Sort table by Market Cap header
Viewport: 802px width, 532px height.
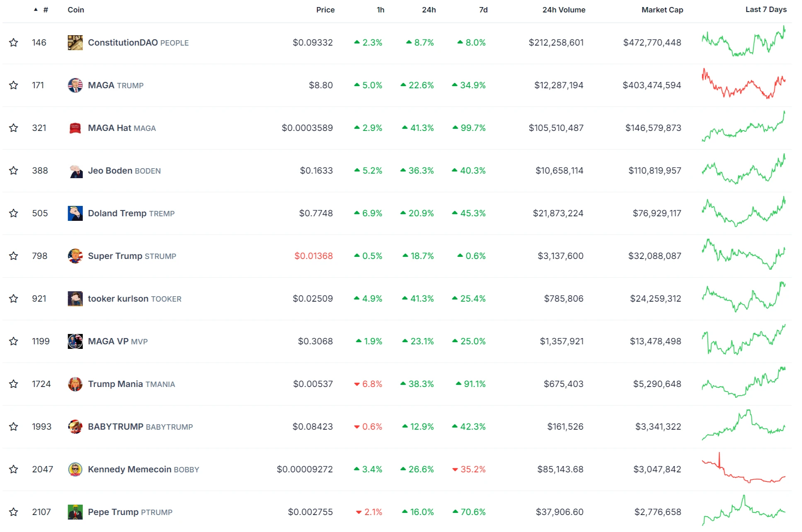[x=662, y=10]
